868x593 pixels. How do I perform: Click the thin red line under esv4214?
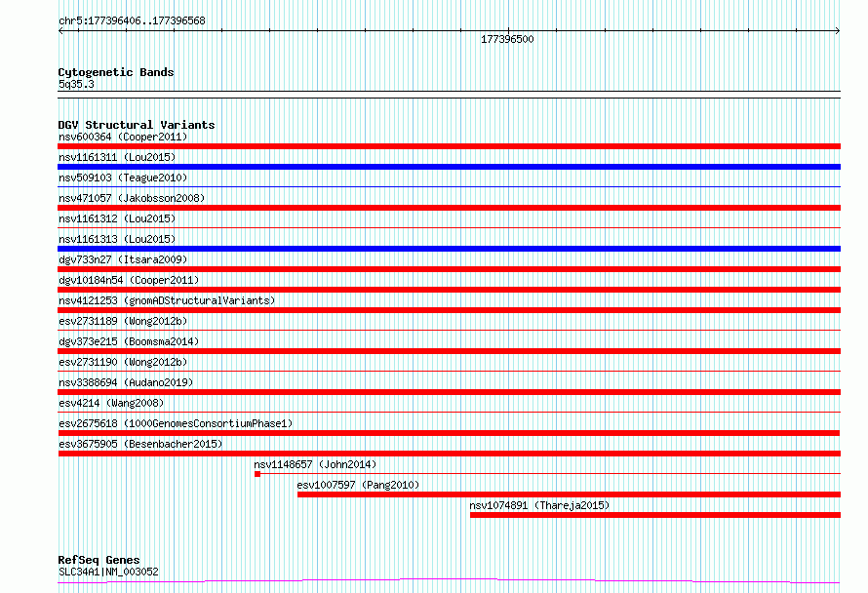point(449,412)
